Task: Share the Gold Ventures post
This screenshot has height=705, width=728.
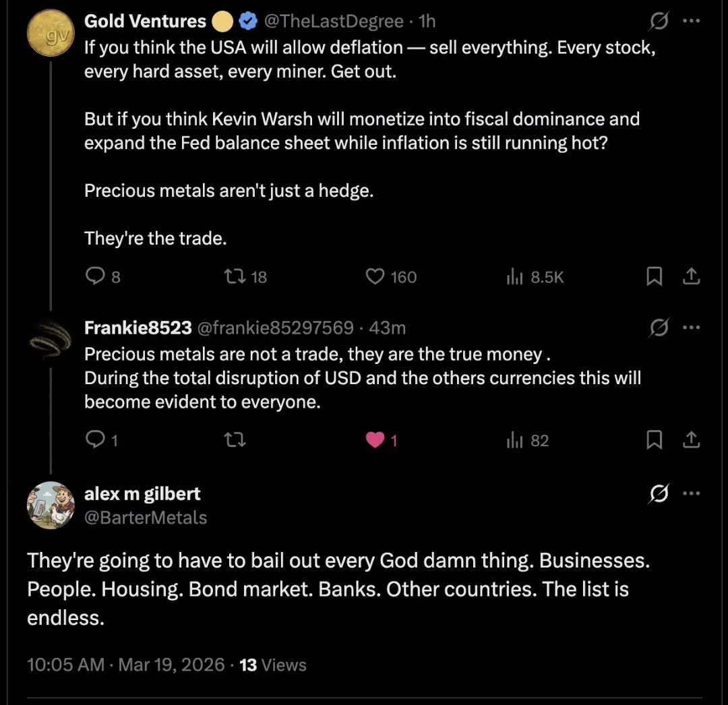Action: pos(691,277)
